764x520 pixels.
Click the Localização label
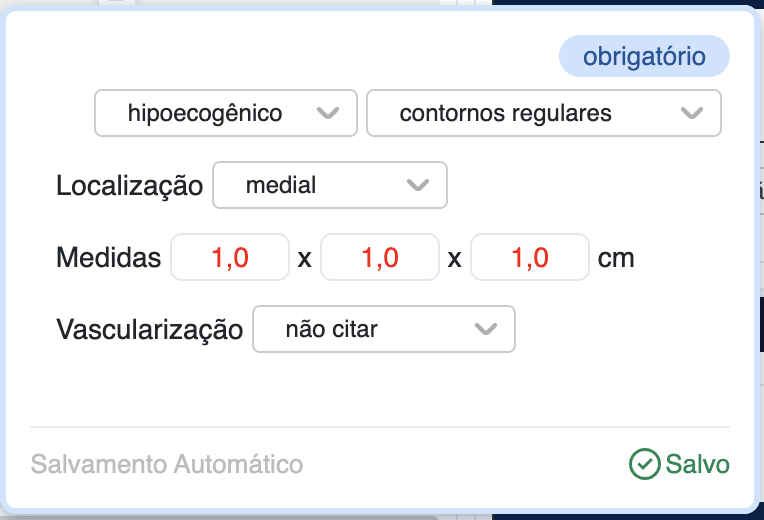[x=130, y=186]
